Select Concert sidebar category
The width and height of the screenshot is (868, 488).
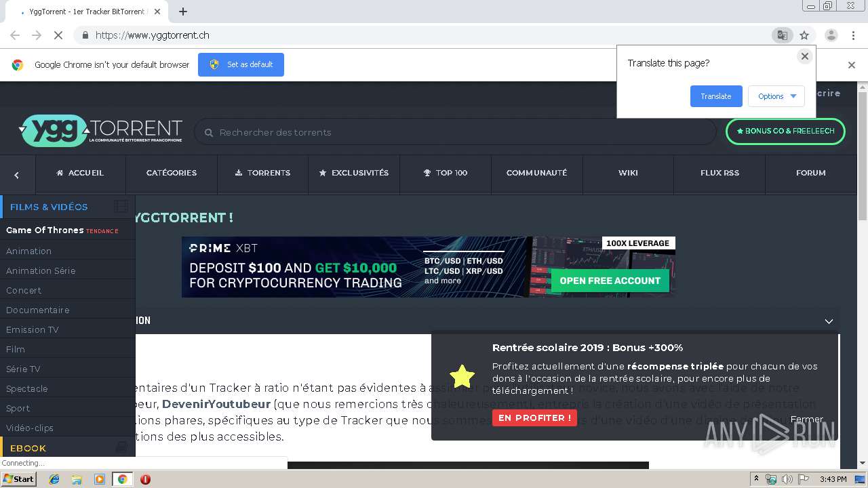(24, 290)
